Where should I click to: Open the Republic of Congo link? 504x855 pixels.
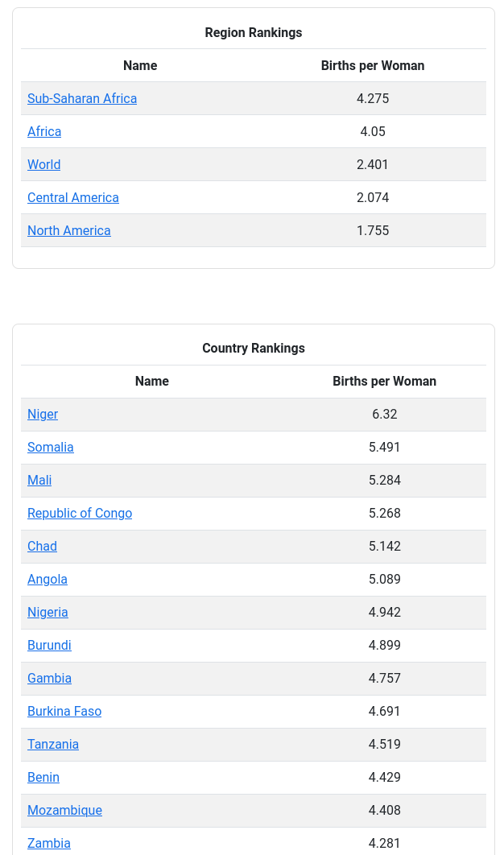pos(80,513)
